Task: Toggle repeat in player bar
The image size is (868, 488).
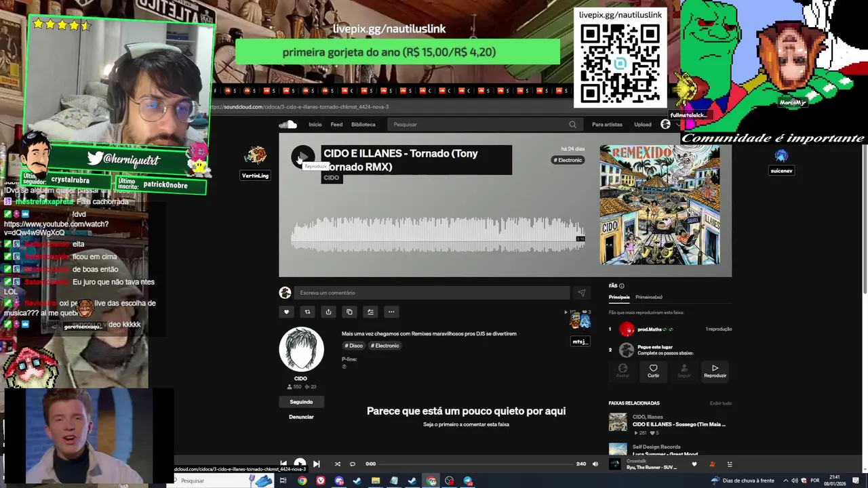Action: (x=353, y=464)
